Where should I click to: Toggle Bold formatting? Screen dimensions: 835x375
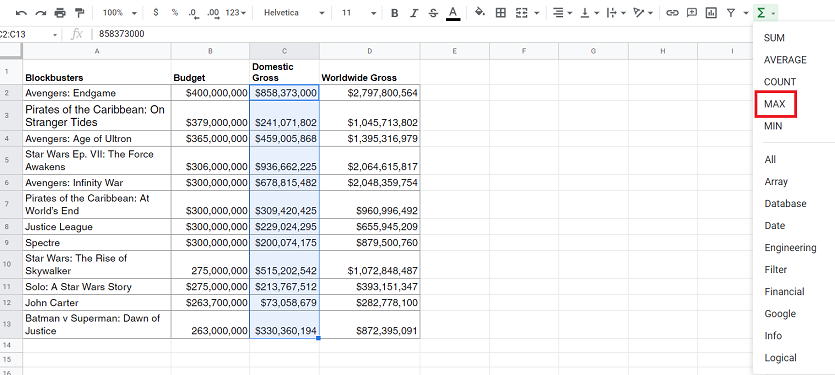tap(395, 13)
